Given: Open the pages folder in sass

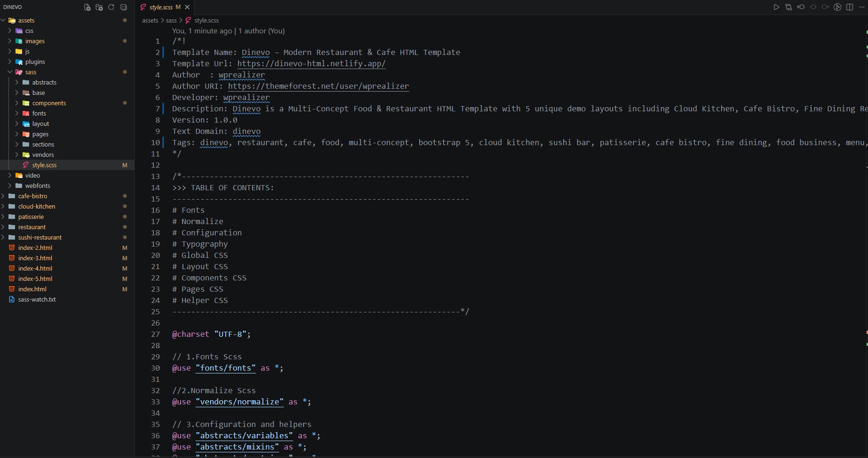Looking at the screenshot, I should pyautogui.click(x=67, y=134).
